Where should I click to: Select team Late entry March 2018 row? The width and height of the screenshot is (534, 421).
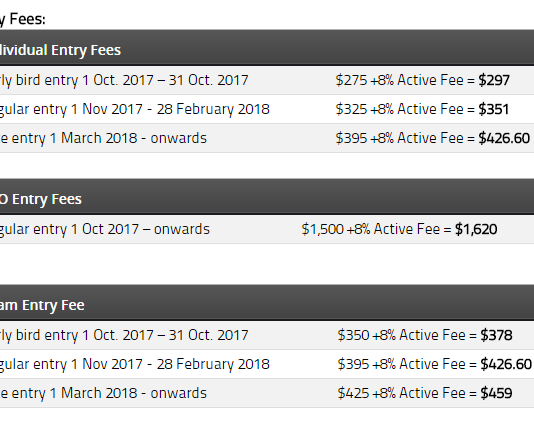(267, 393)
